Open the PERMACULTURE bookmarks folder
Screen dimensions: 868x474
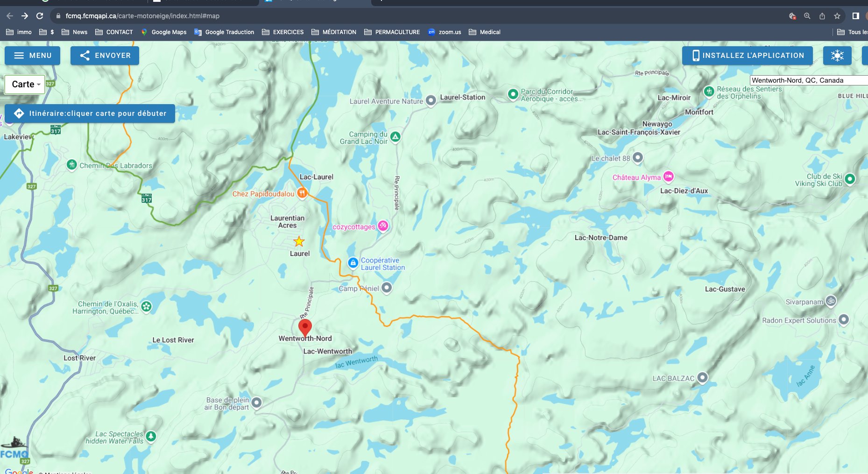coord(392,32)
